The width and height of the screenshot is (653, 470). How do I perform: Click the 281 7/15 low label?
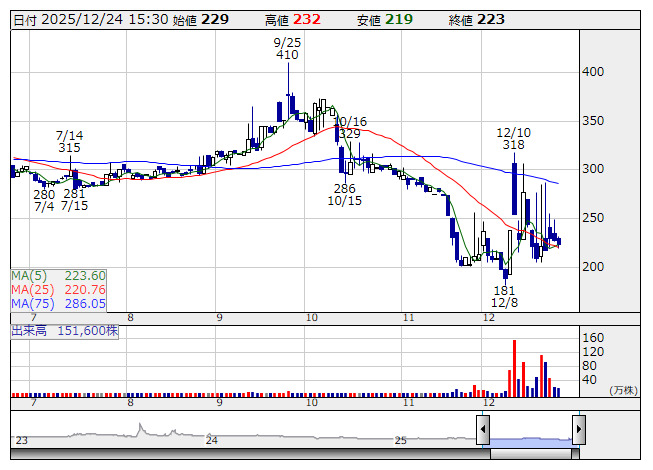(x=74, y=199)
